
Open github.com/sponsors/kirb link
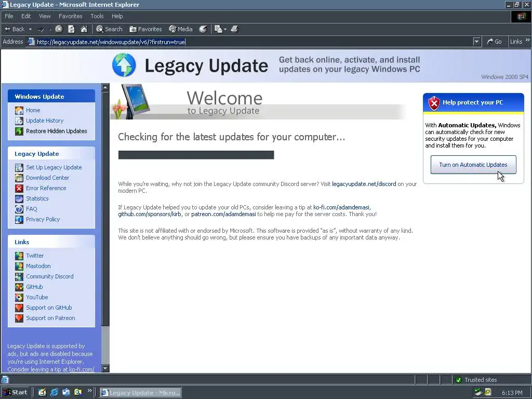[150, 214]
